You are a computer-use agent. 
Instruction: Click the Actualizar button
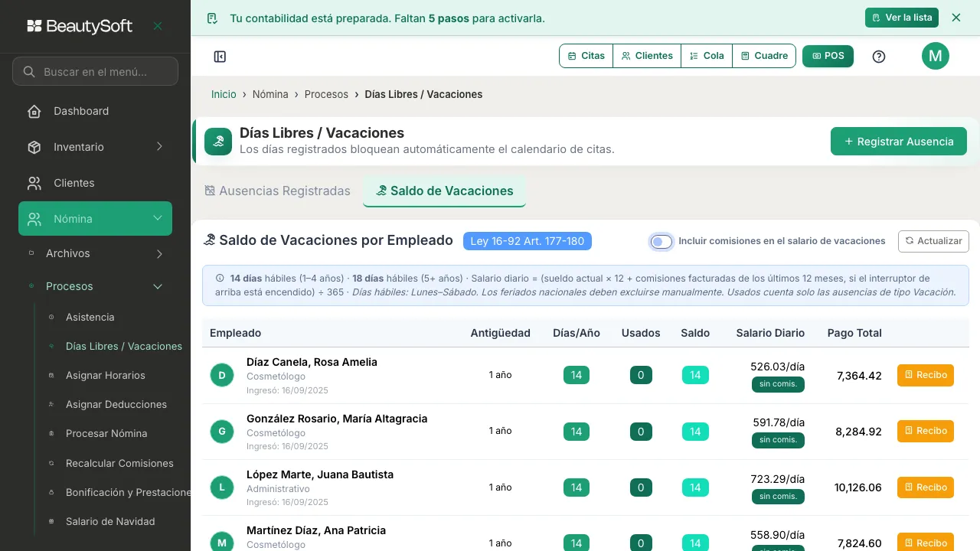(933, 241)
